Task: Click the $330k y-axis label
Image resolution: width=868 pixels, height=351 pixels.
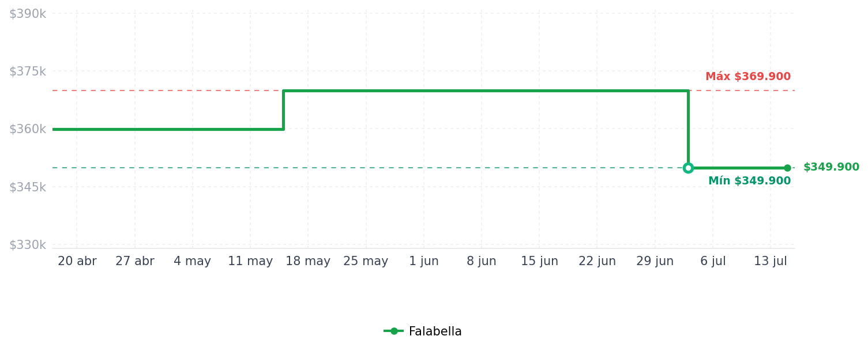Action: click(28, 245)
